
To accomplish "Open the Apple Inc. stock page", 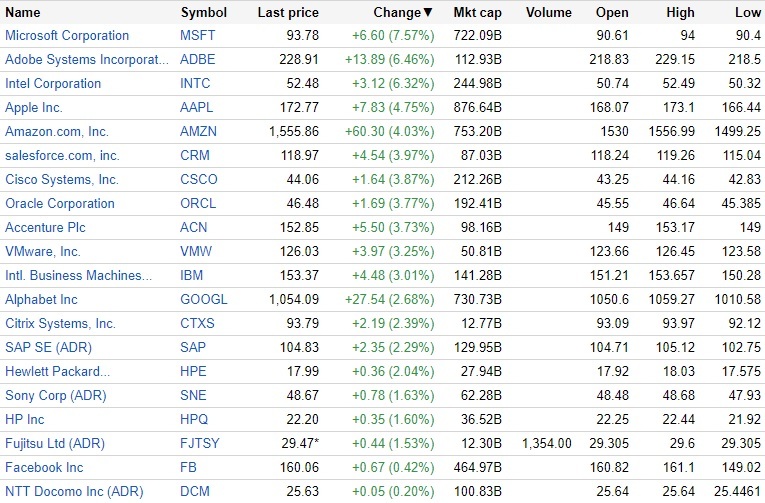I will click(x=34, y=108).
